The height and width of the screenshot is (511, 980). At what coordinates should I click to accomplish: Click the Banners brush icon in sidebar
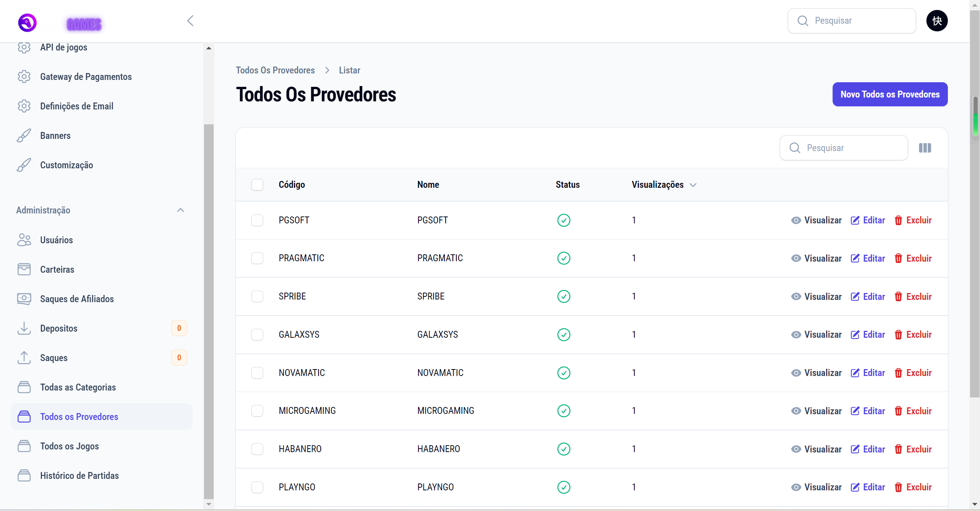coord(24,136)
